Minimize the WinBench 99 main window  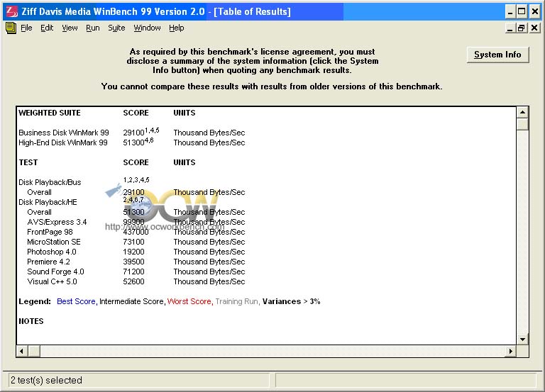510,12
